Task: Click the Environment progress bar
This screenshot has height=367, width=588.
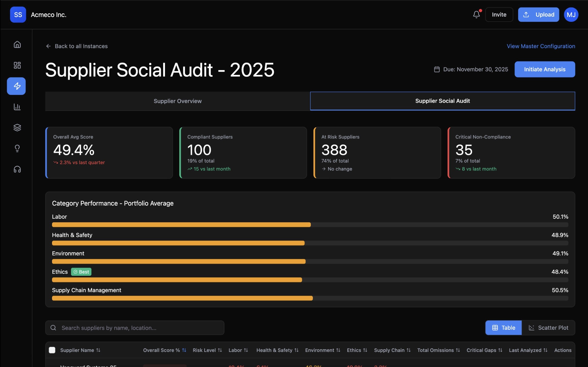Action: [x=310, y=261]
